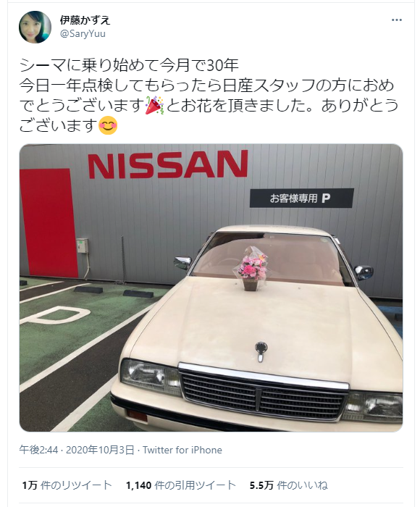Click the hood ornament on the car
The image size is (420, 507).
coord(261,351)
